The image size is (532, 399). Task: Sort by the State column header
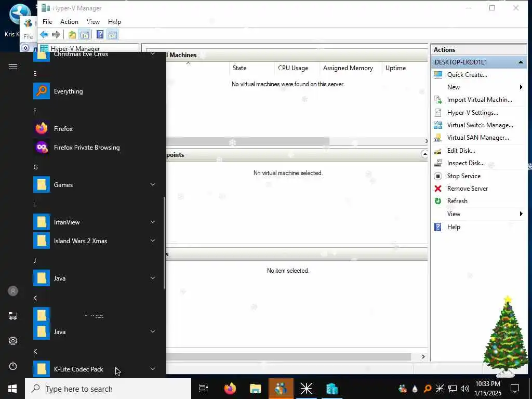pyautogui.click(x=251, y=68)
